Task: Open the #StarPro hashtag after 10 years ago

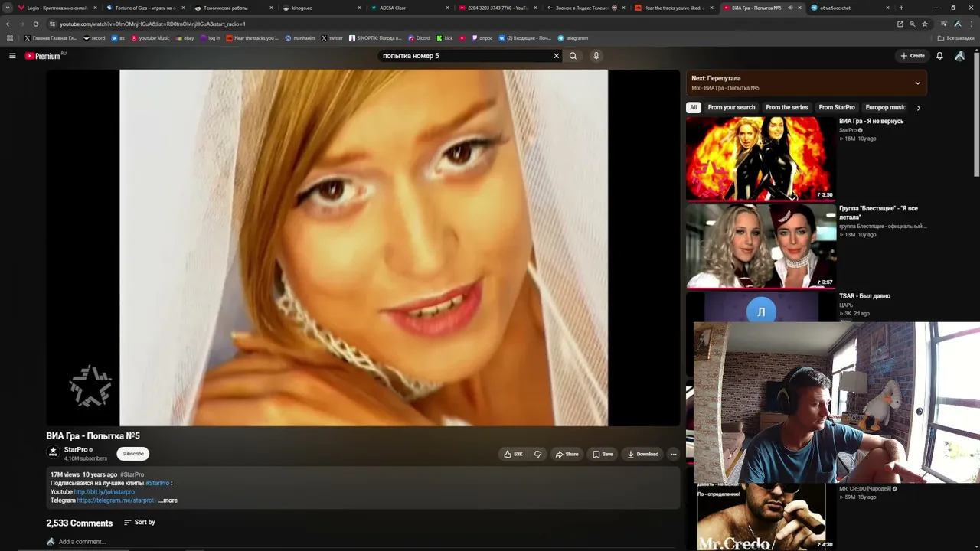Action: pyautogui.click(x=132, y=474)
